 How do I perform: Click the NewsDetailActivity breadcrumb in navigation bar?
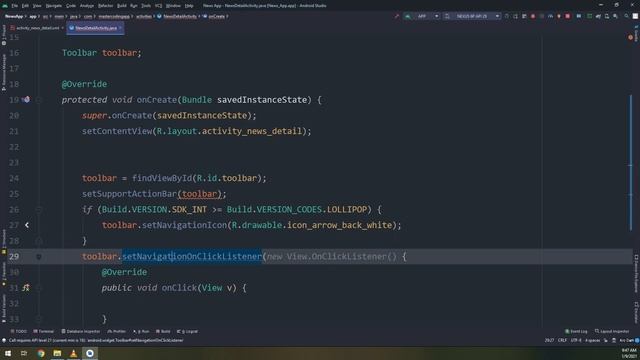[x=177, y=16]
